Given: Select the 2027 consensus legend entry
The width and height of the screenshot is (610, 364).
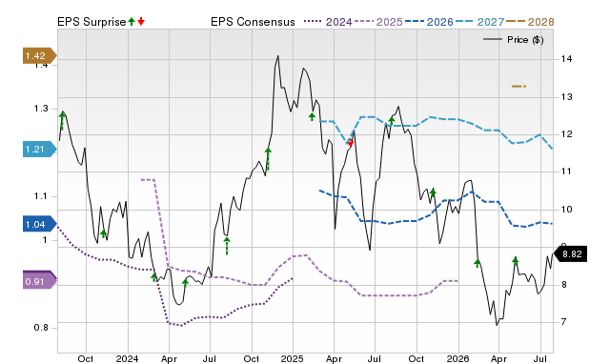Looking at the screenshot, I should (479, 22).
